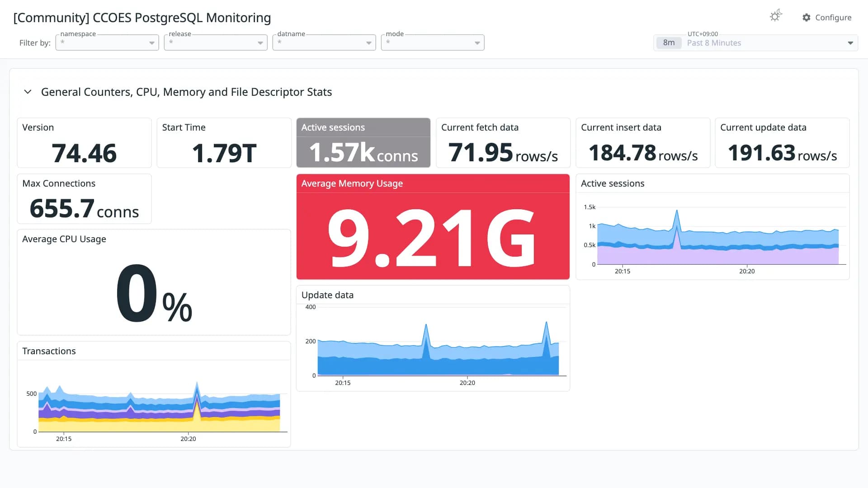
Task: Click the Update data chart title
Action: click(x=327, y=295)
